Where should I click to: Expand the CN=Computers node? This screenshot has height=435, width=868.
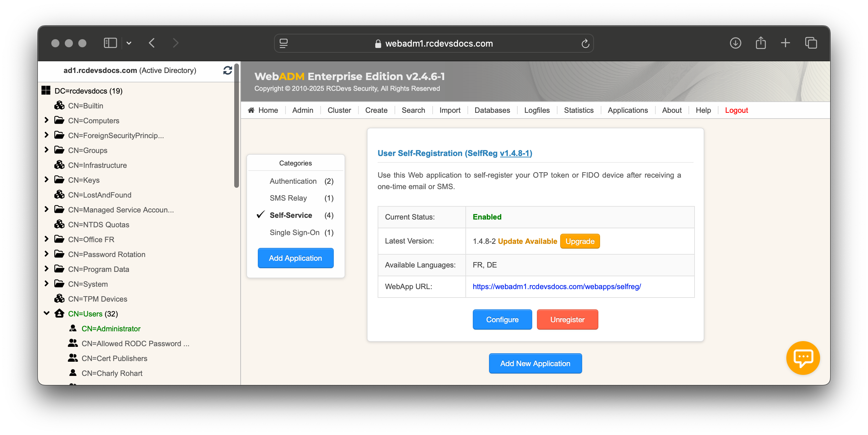[x=47, y=120]
